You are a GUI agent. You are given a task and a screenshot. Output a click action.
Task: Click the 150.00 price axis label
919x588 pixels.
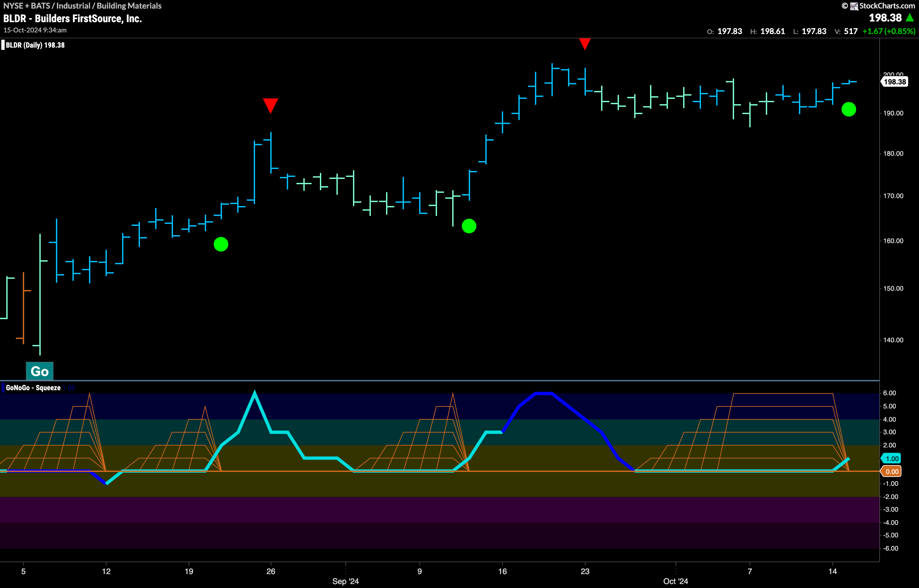click(x=893, y=289)
